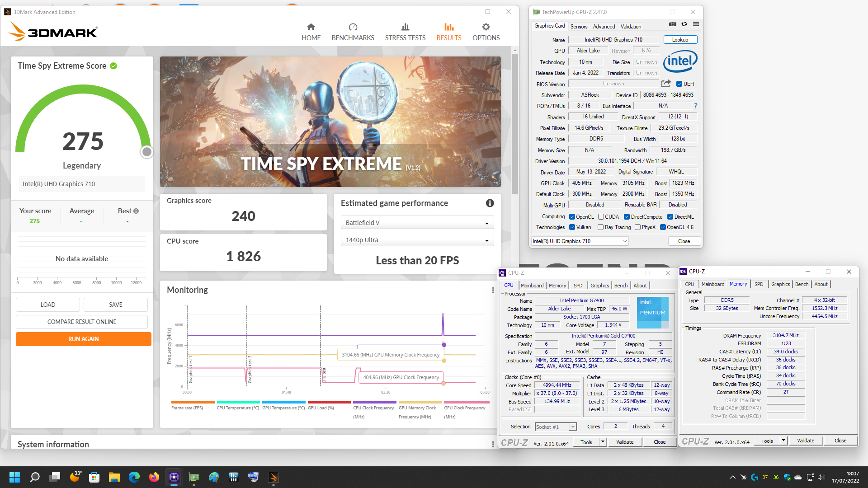Screen dimensions: 868x488
Task: Toggle the Ray Tracing checkbox
Action: [x=600, y=227]
